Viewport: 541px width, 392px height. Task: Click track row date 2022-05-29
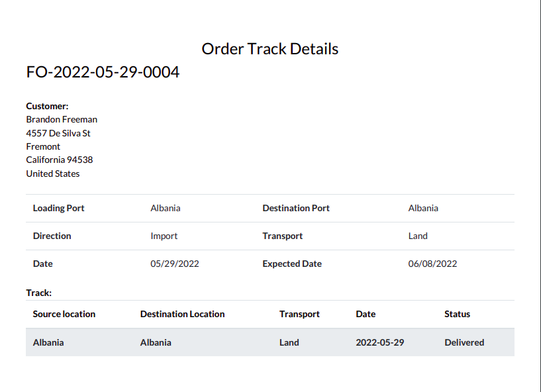(380, 342)
